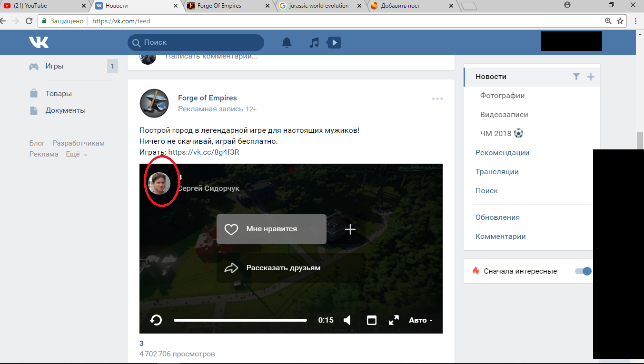Viewport: 644px width, 364px height.
Task: Click the browser address bar URL
Action: click(121, 21)
